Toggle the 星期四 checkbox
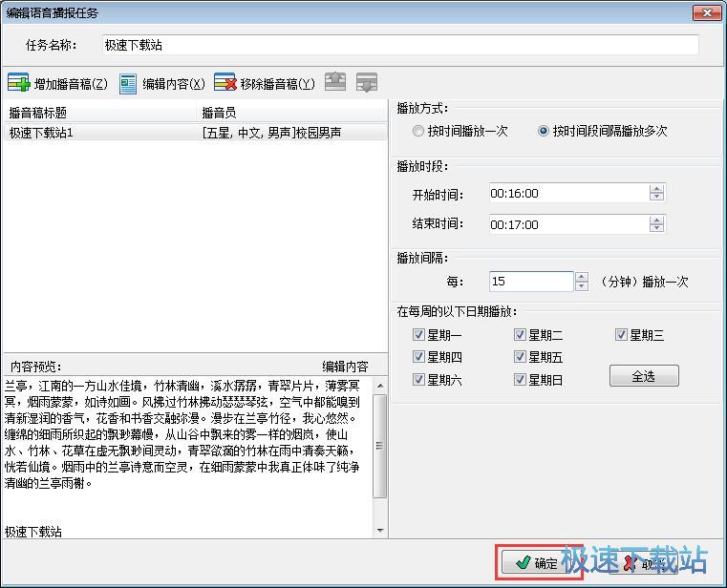This screenshot has width=727, height=588. coord(418,357)
